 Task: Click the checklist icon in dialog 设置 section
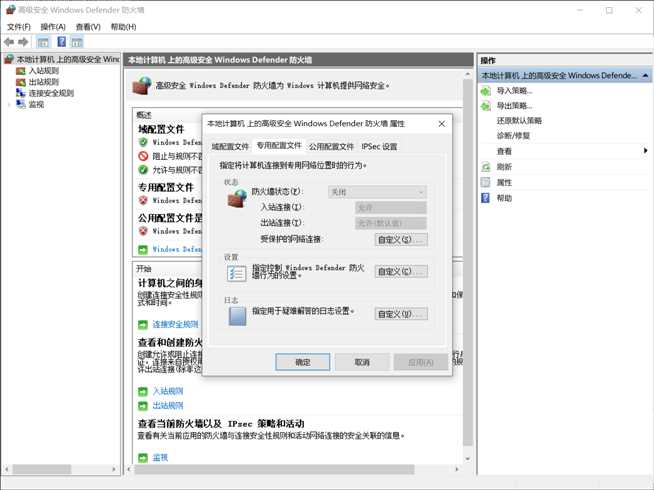236,274
